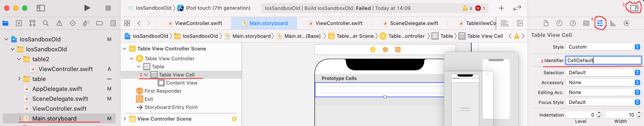Select AppDelegate.swift in the project navigator

57,89
